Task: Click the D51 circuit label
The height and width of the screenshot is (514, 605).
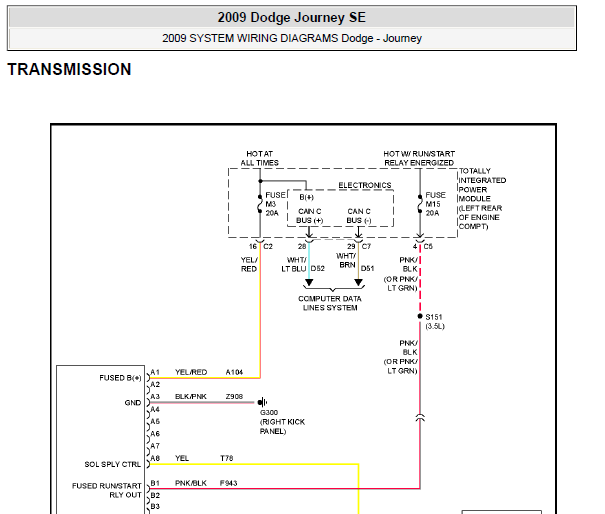Action: [x=367, y=268]
